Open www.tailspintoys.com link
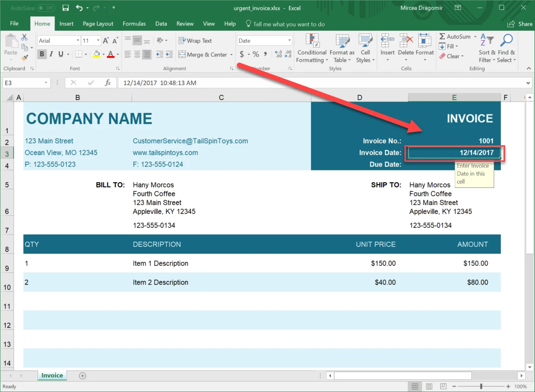Screen dimensions: 535x392 click(x=166, y=152)
